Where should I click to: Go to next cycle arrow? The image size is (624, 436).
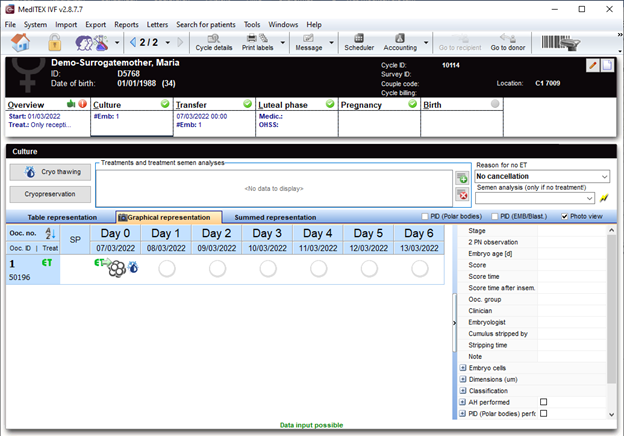tap(180, 42)
